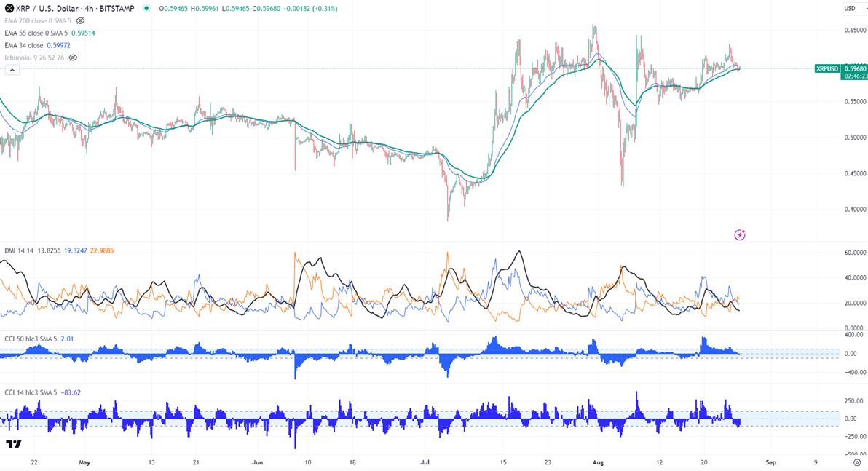Click the 0.59680 current price tag
The image size is (868, 471).
point(854,68)
